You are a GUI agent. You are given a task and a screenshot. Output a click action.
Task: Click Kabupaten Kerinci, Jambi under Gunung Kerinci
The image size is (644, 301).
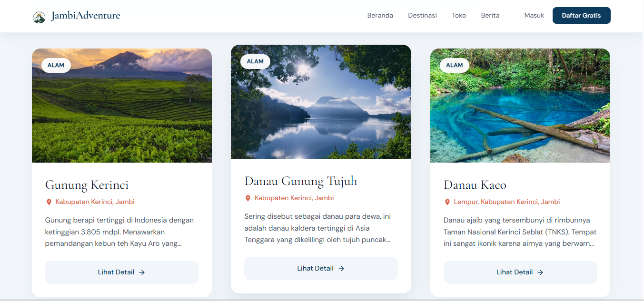point(95,202)
